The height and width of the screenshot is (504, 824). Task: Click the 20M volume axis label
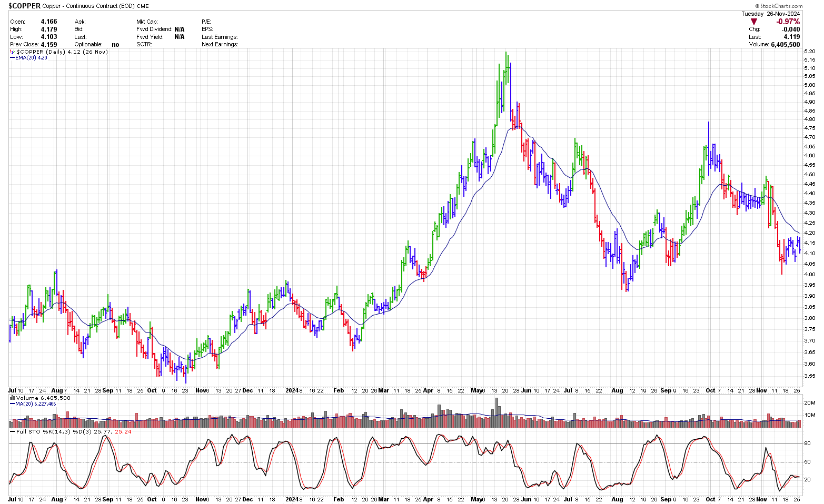(810, 403)
